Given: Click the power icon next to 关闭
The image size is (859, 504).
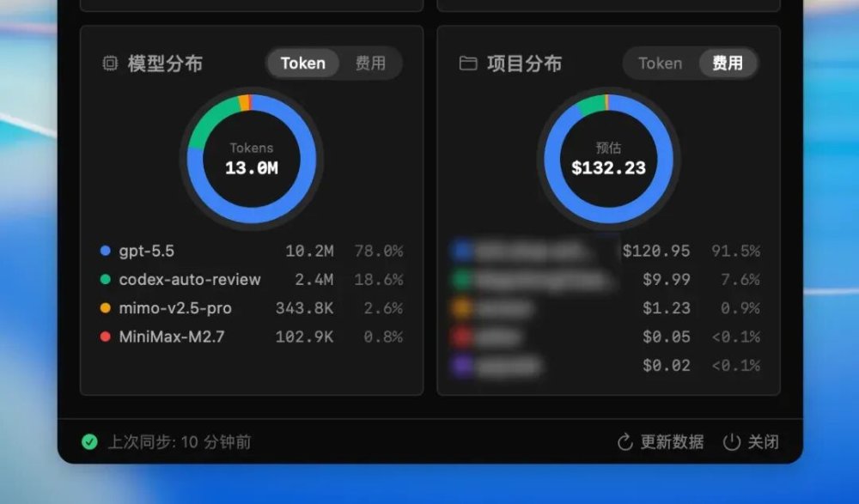Looking at the screenshot, I should click(x=731, y=442).
